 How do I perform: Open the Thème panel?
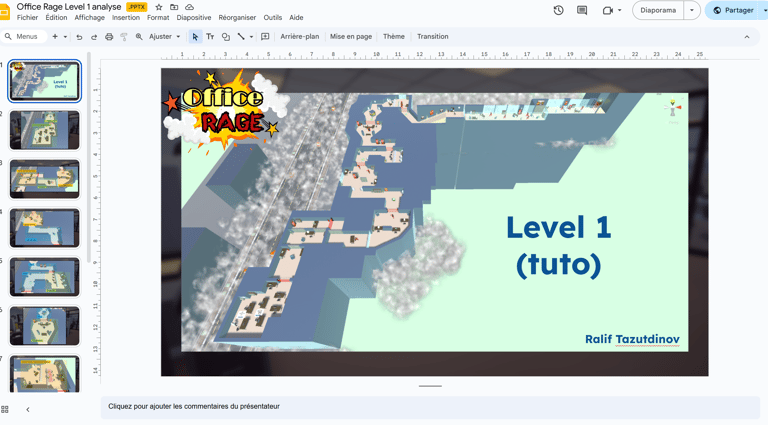(394, 37)
